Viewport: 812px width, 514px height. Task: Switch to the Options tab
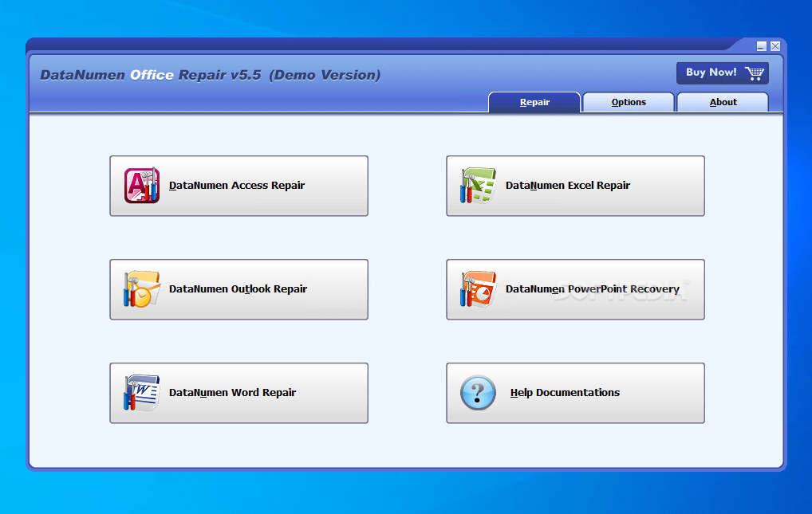pos(628,102)
